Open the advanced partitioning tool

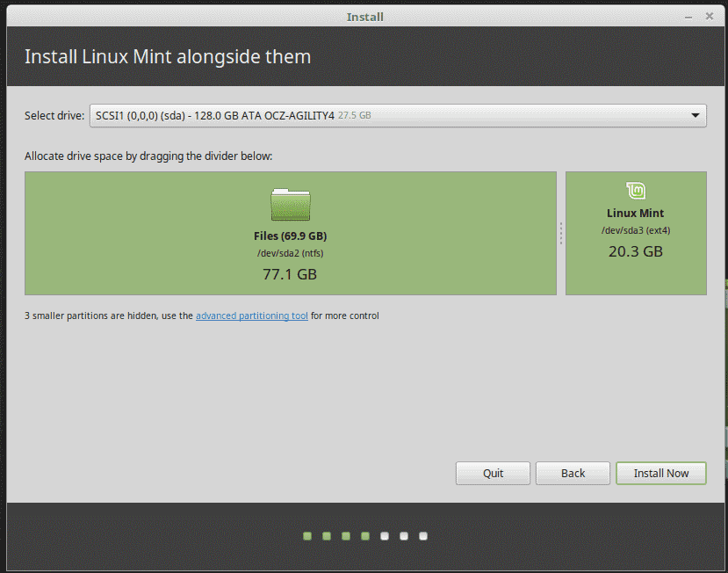click(251, 316)
